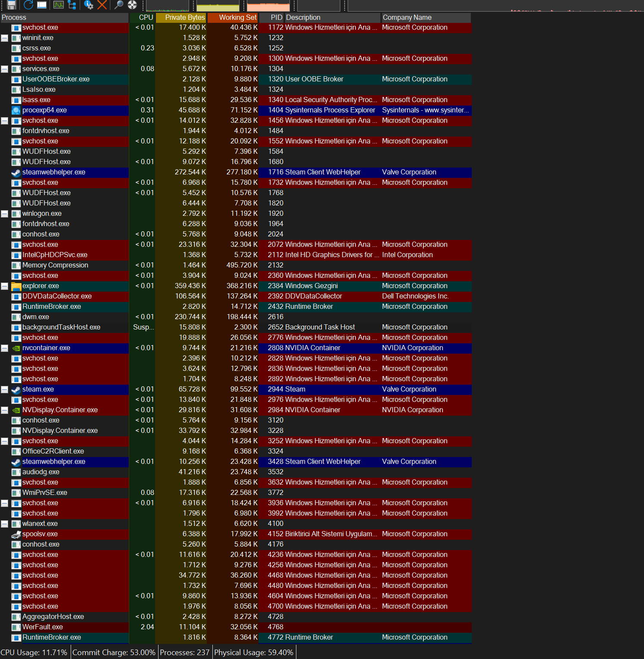Sort by the Description column header
The width and height of the screenshot is (644, 659).
pos(333,18)
